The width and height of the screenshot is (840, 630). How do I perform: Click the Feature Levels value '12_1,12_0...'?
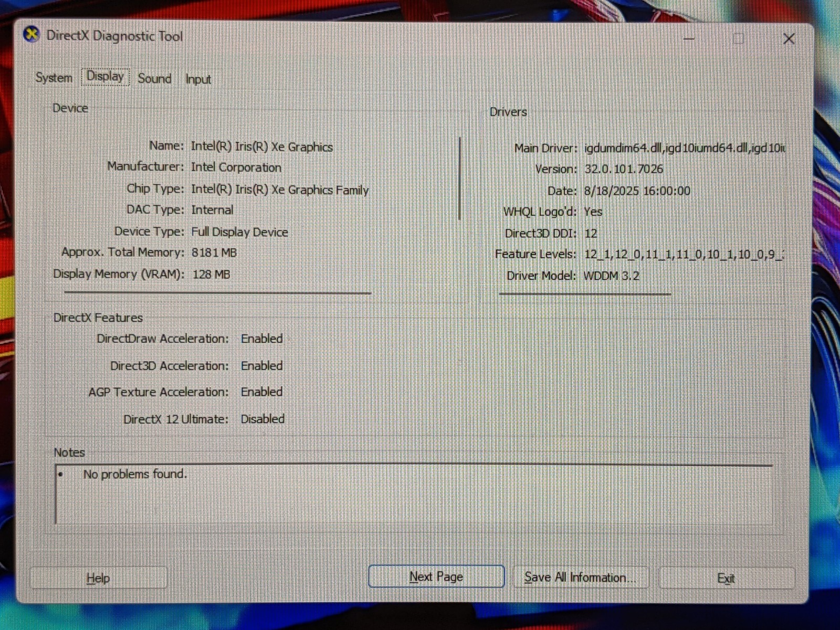[x=684, y=255]
